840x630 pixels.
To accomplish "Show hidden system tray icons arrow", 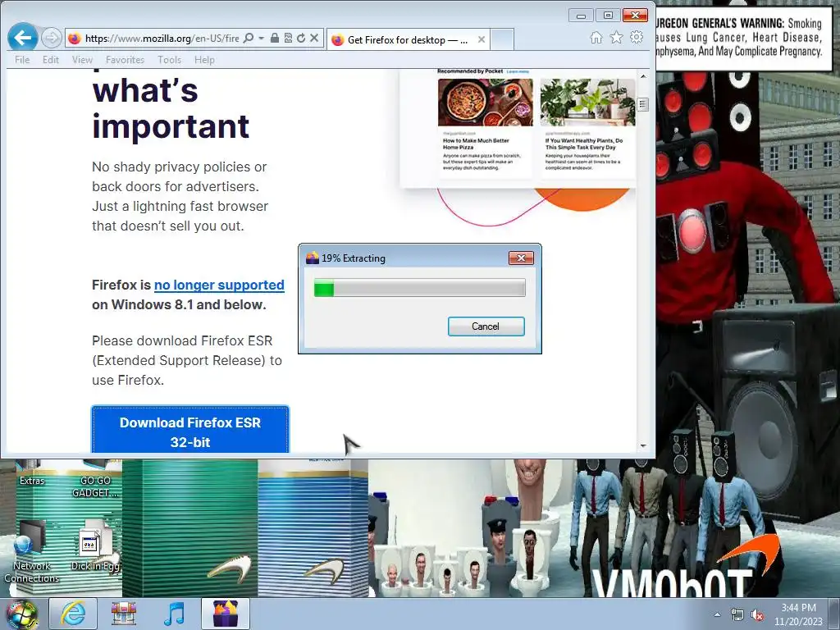I will pyautogui.click(x=717, y=615).
